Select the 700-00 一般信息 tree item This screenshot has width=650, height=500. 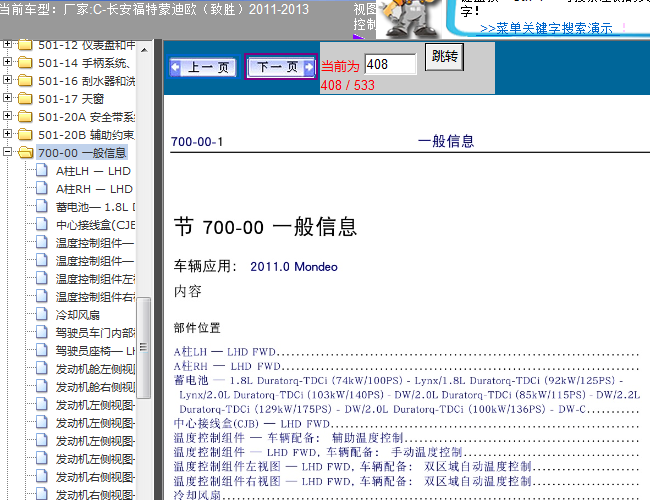tap(82, 153)
